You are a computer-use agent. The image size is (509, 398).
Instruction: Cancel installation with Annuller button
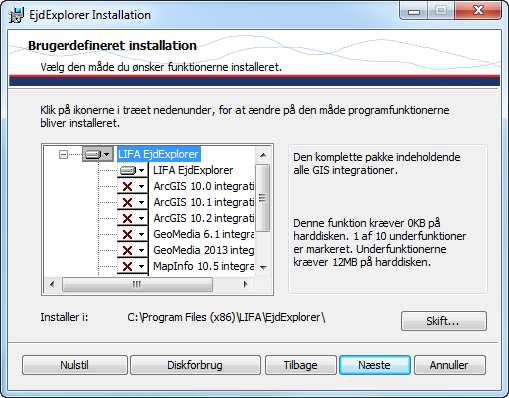click(449, 365)
